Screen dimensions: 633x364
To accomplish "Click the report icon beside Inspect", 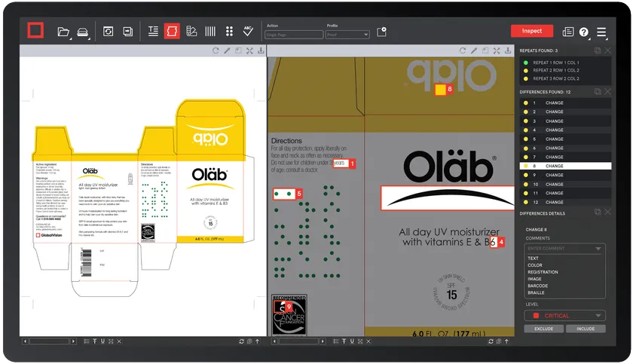I will tap(568, 32).
